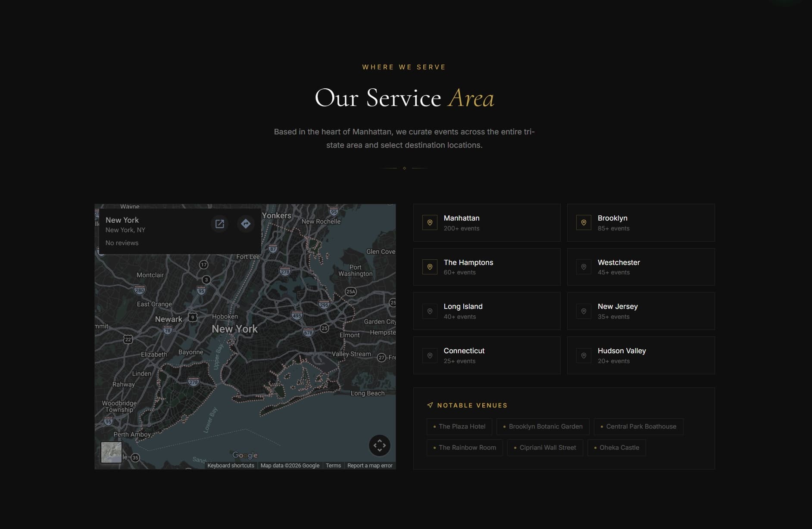This screenshot has width=812, height=529.
Task: Switch map to satellite view thumbnail
Action: click(111, 452)
